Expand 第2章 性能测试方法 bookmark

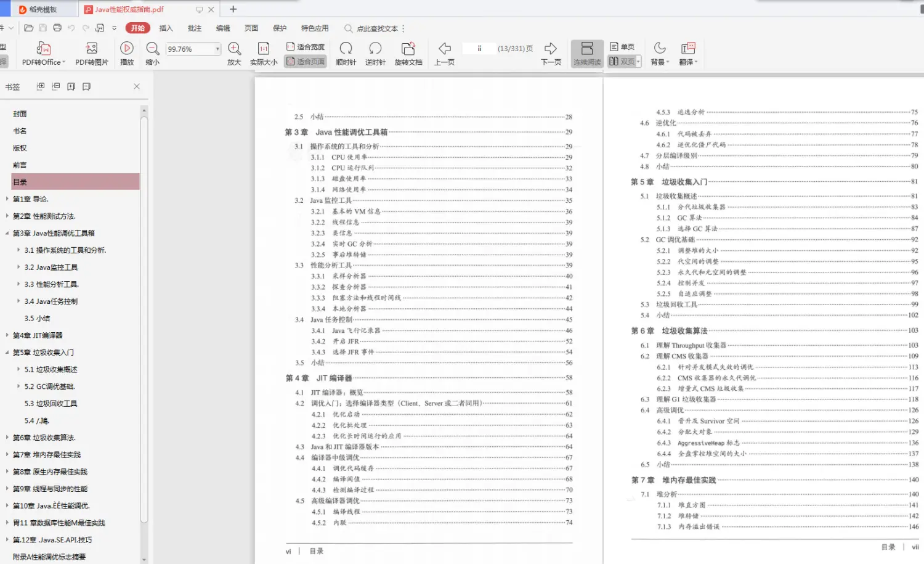point(7,216)
